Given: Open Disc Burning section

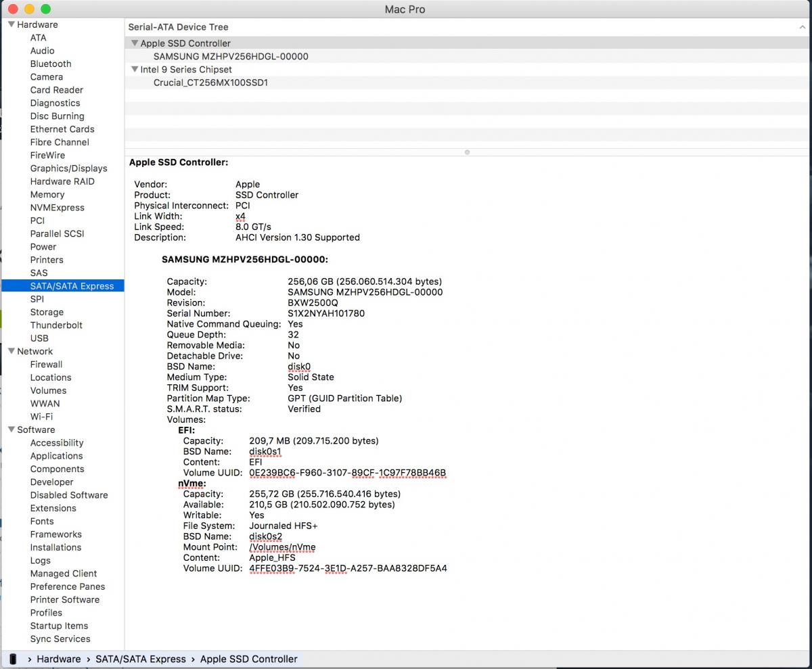Looking at the screenshot, I should 58,116.
